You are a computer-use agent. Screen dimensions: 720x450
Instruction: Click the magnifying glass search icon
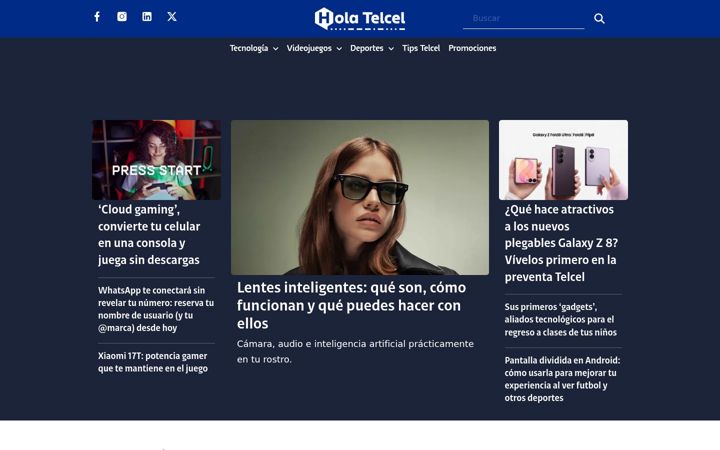point(599,18)
